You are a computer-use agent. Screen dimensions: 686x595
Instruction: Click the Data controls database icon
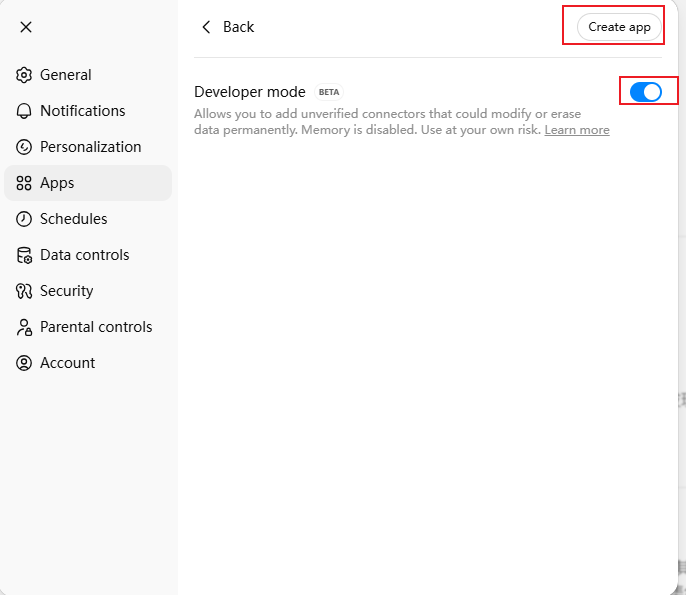tap(24, 255)
